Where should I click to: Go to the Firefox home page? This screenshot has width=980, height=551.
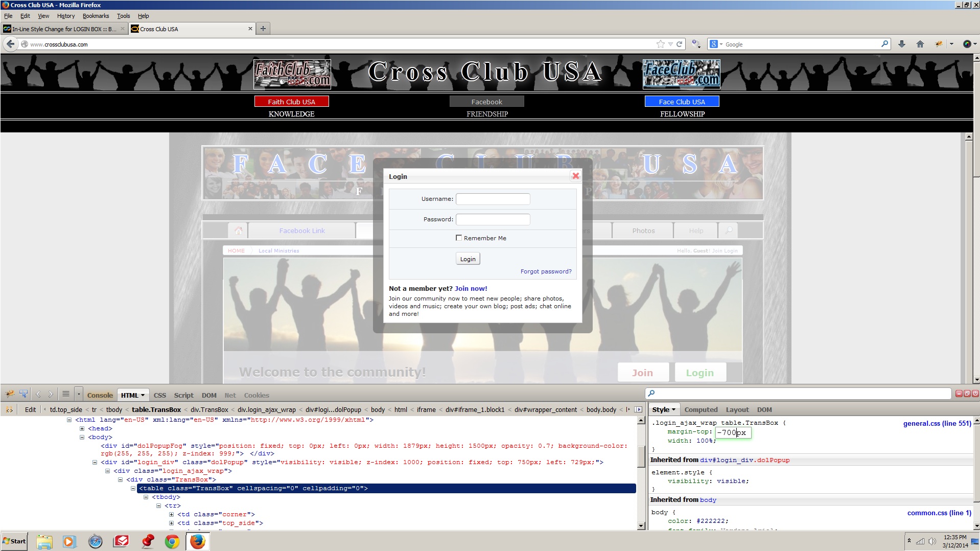(x=920, y=44)
